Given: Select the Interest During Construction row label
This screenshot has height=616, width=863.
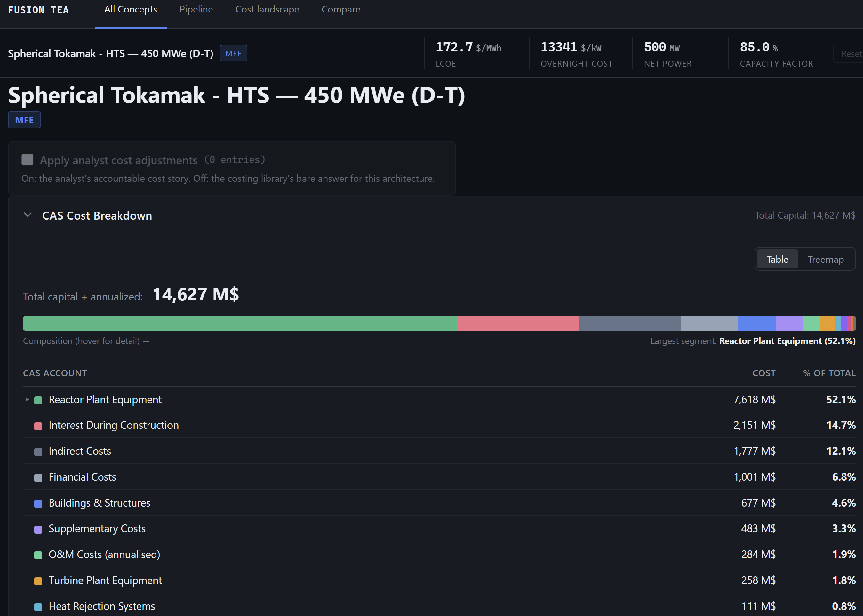Looking at the screenshot, I should tap(113, 425).
